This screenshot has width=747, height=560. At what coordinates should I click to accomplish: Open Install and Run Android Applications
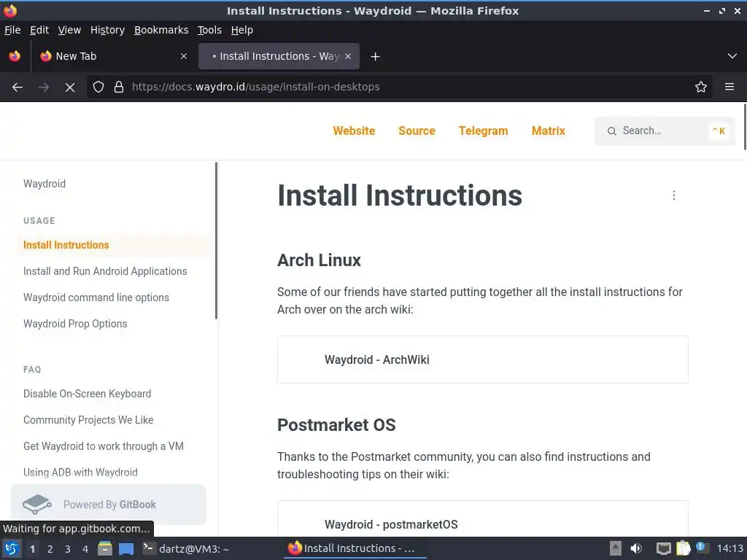click(105, 271)
